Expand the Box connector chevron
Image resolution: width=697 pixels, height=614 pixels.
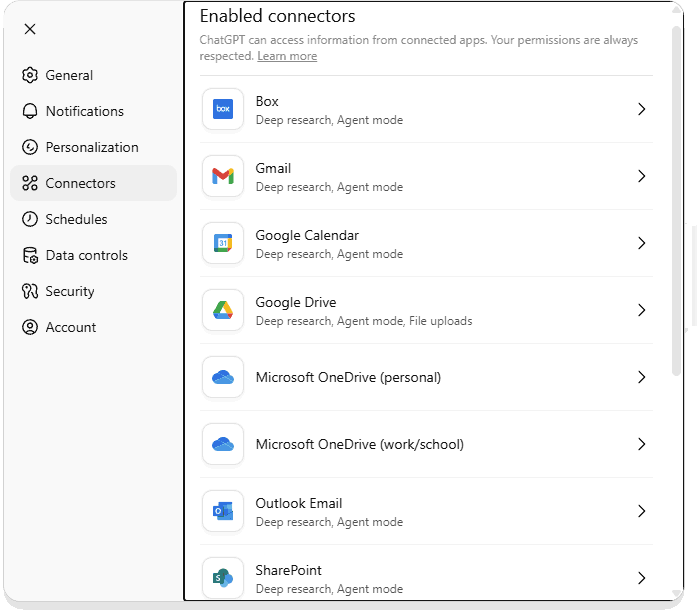tap(641, 109)
